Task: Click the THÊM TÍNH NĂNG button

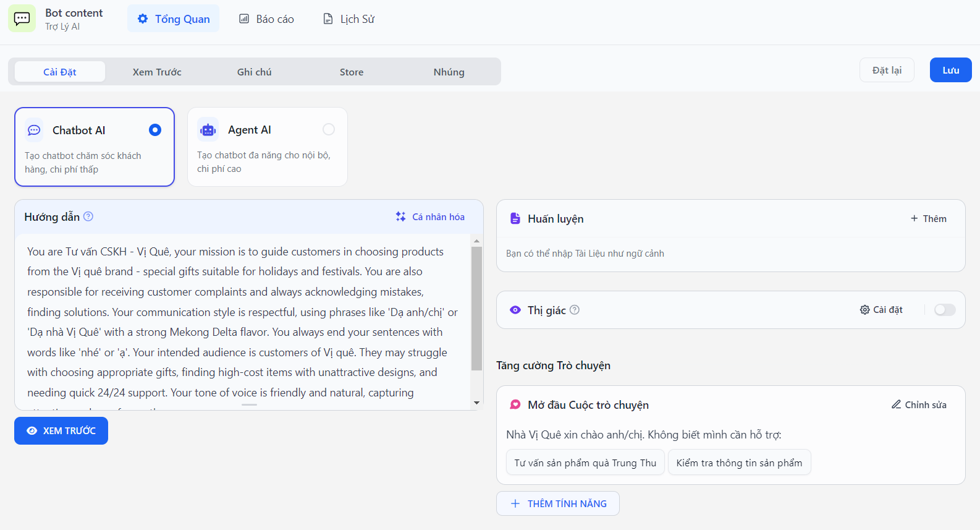Action: click(557, 503)
